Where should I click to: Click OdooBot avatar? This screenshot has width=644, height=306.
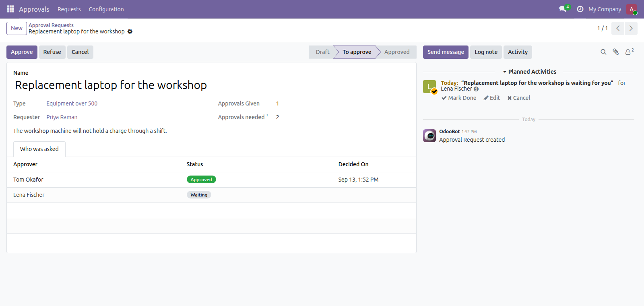tap(429, 136)
